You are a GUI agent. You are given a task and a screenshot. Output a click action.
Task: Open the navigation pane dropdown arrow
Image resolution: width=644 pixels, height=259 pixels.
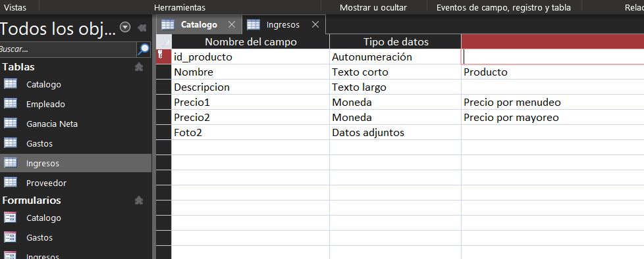pos(125,28)
